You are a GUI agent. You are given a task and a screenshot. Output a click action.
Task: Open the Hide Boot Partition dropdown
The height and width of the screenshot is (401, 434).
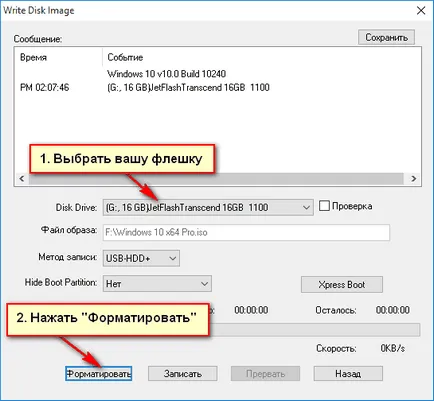(157, 284)
